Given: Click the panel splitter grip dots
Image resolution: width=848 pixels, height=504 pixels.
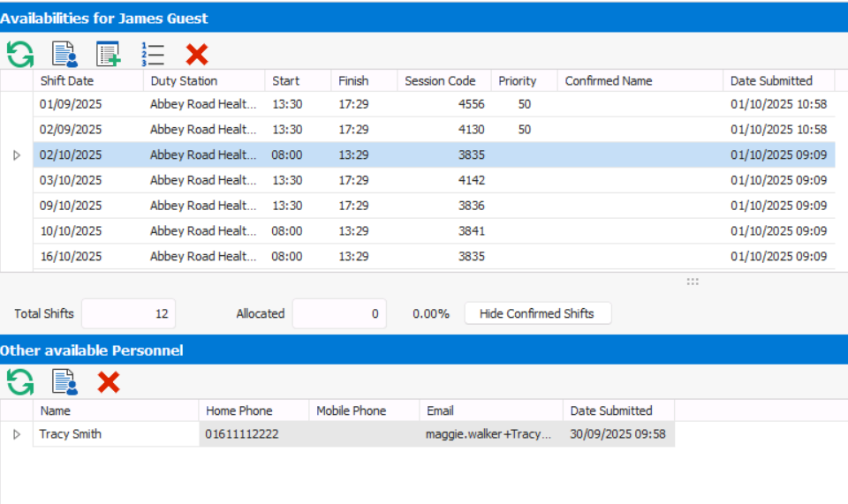Looking at the screenshot, I should pos(693,282).
